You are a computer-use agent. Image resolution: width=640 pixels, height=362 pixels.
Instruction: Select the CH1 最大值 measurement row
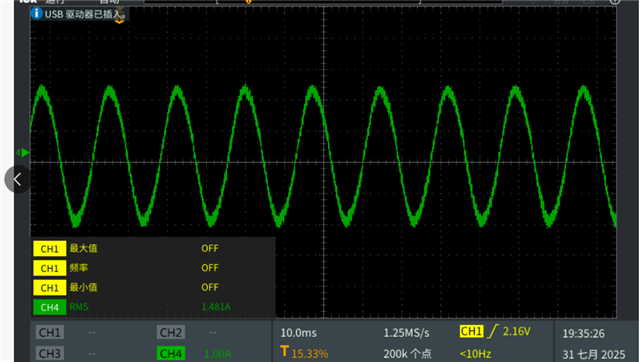[153, 249]
